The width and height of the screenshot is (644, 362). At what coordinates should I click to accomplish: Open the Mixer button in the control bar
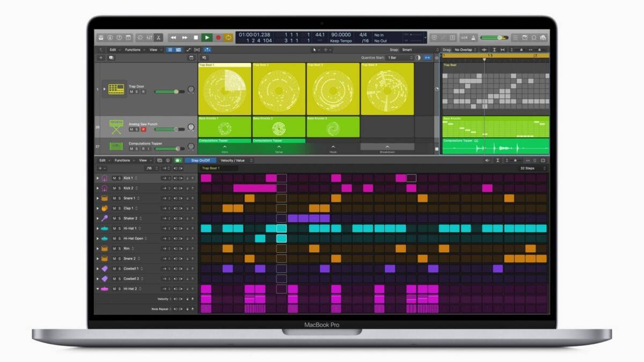tap(149, 38)
